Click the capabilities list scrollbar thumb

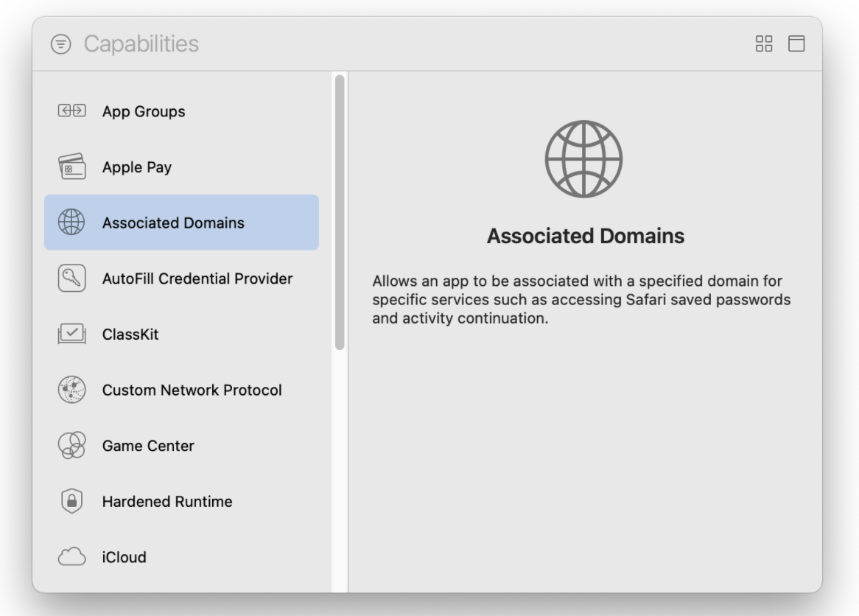(340, 212)
